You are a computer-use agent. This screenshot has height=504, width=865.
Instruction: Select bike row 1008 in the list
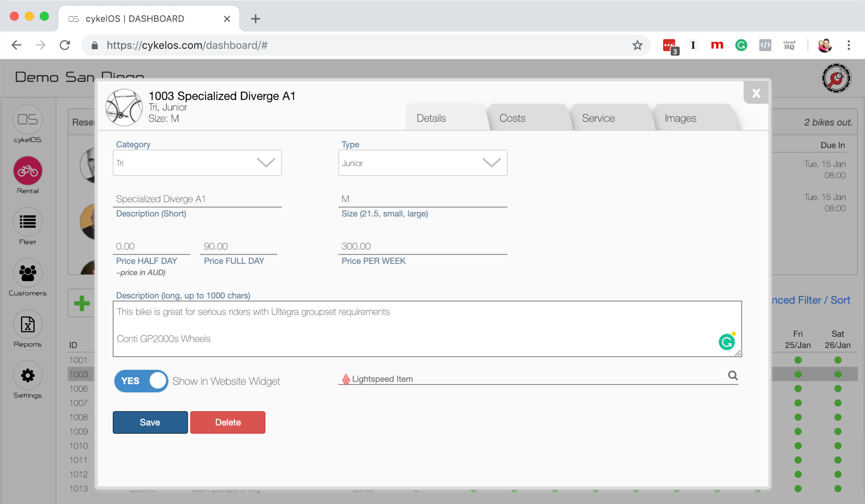pyautogui.click(x=78, y=417)
